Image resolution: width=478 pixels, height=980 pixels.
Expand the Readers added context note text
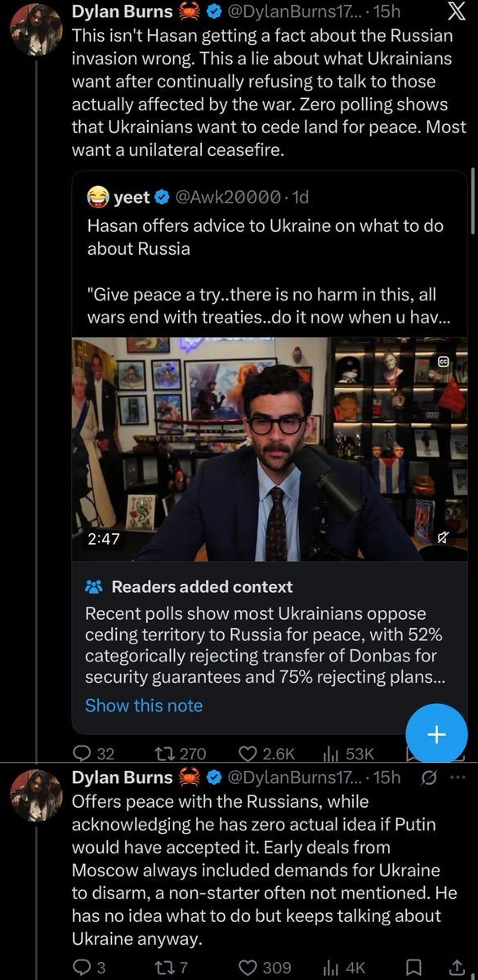coord(266,644)
